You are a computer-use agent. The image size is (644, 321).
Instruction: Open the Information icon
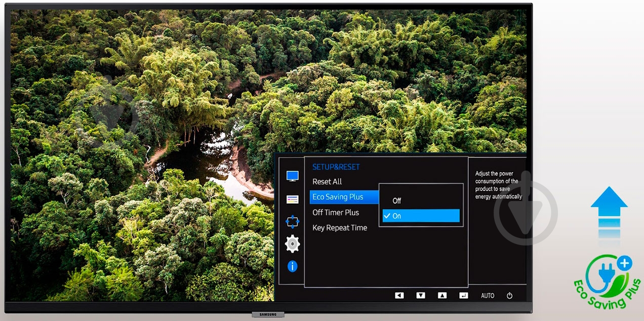pos(292,266)
